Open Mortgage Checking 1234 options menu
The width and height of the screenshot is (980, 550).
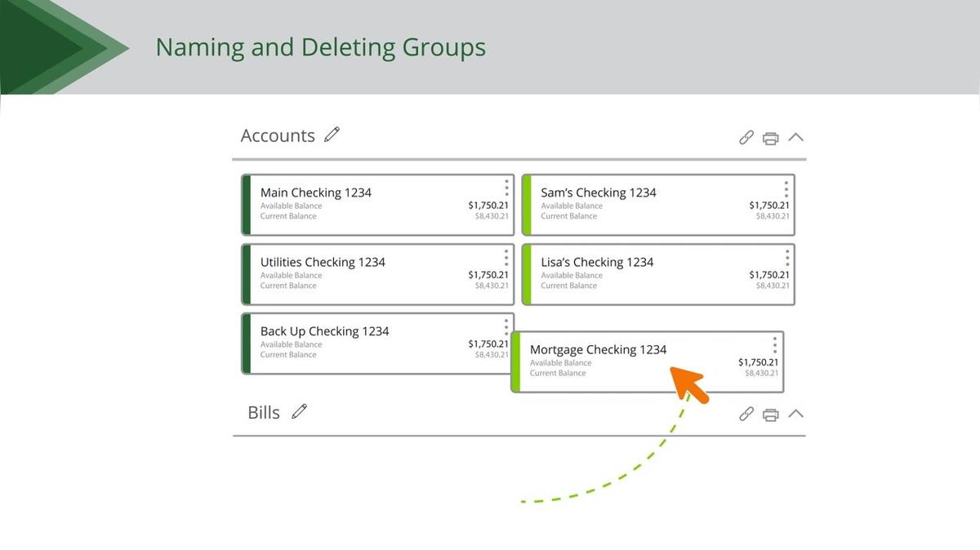click(x=775, y=344)
